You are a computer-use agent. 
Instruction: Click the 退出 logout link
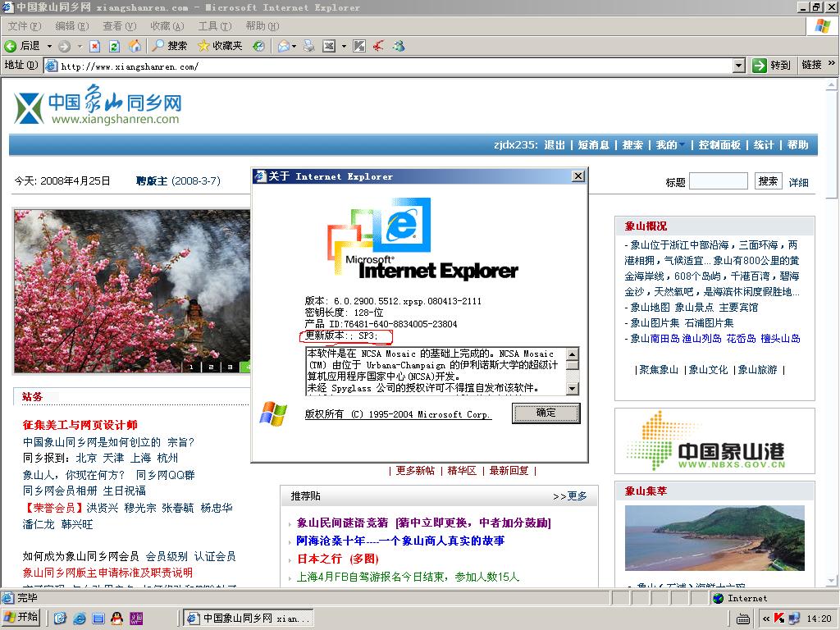(555, 145)
